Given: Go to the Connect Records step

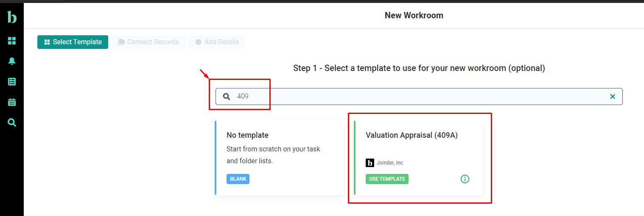Looking at the screenshot, I should [x=148, y=42].
